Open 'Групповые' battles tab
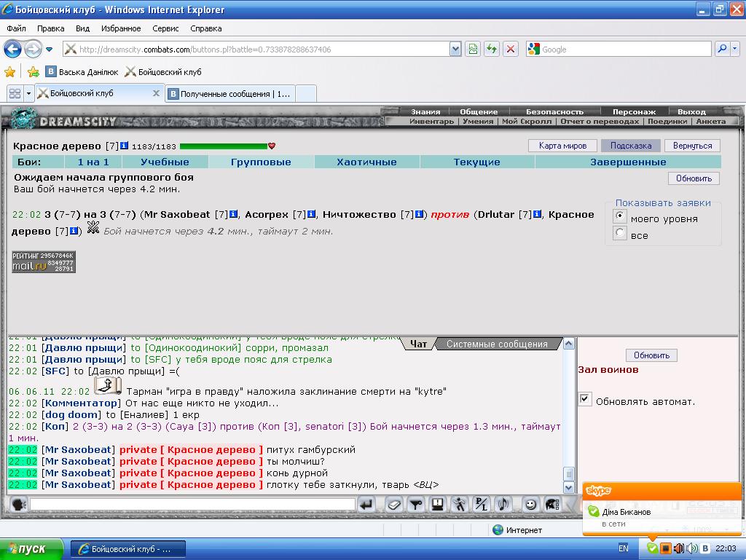This screenshot has height=560, width=746. pos(261,162)
